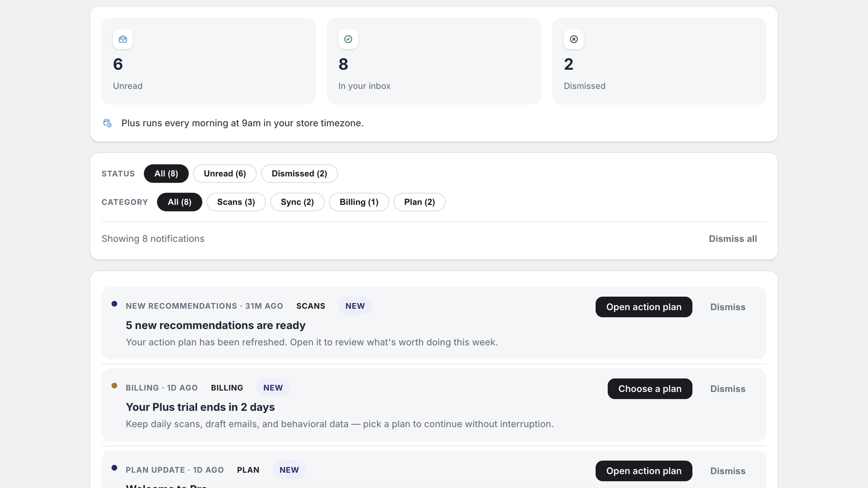Screen dimensions: 868x488
Task: Filter status by Unread (6)
Action: coord(225,174)
